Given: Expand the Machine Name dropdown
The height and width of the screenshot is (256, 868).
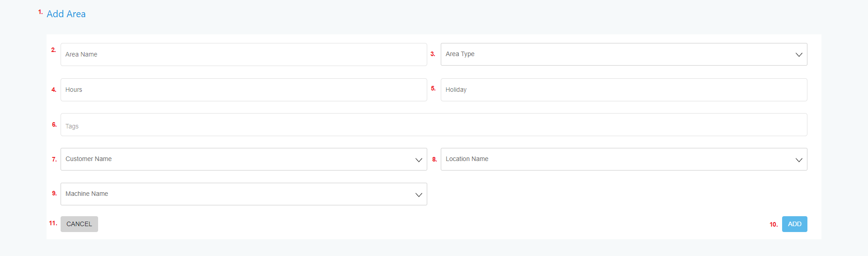Looking at the screenshot, I should click(x=244, y=194).
